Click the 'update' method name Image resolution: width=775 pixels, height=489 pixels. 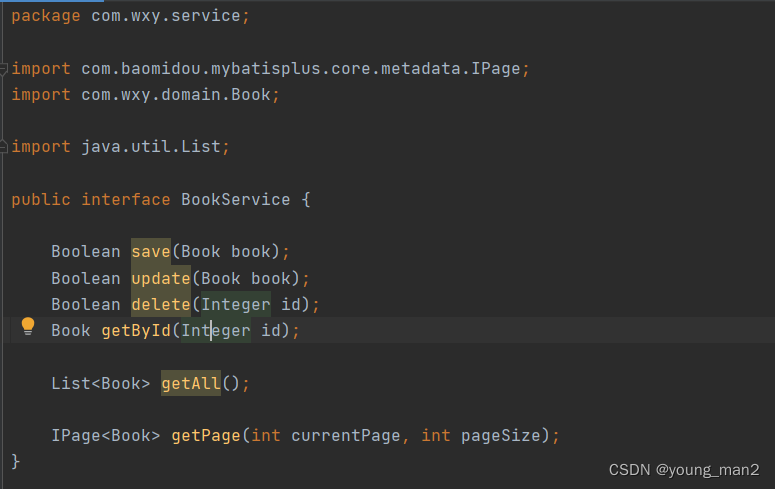click(x=161, y=278)
